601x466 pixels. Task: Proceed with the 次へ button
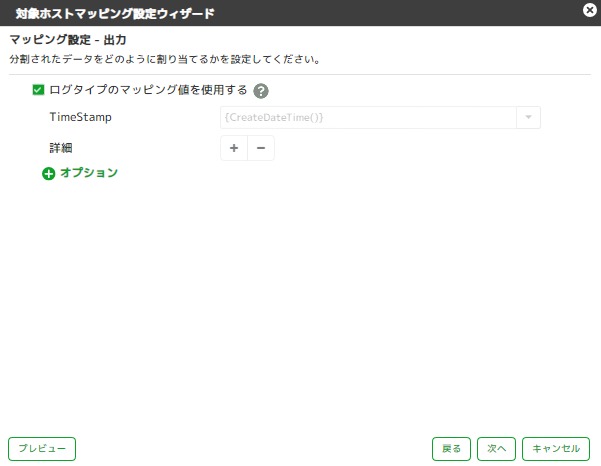tap(496, 449)
